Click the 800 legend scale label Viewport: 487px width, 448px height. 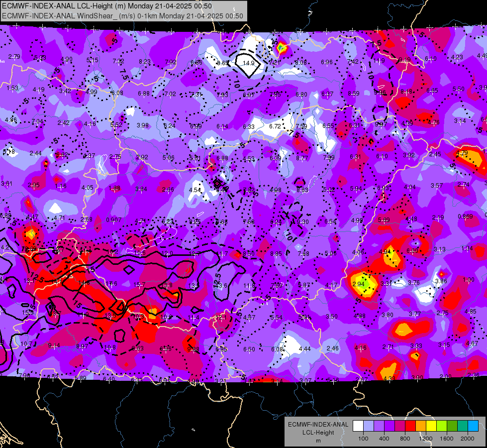click(x=405, y=439)
